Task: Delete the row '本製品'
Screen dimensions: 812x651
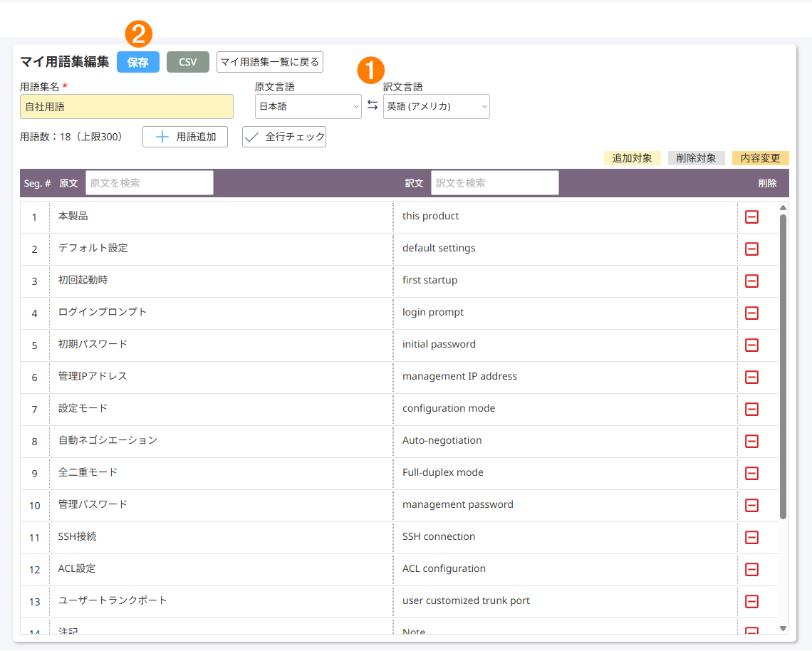Action: coord(751,217)
